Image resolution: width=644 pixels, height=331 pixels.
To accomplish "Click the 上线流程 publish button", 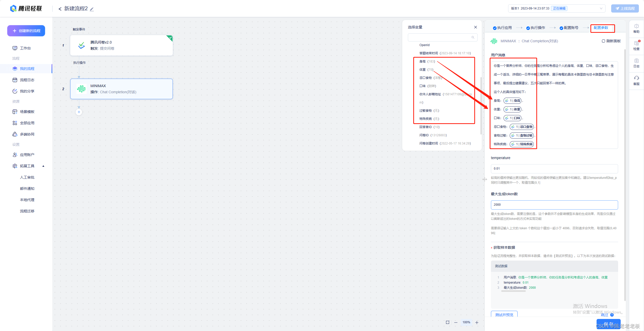I will (x=625, y=8).
